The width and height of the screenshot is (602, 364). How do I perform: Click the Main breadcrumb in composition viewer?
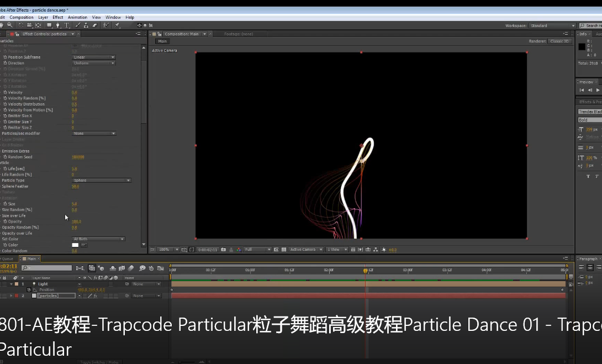(162, 41)
